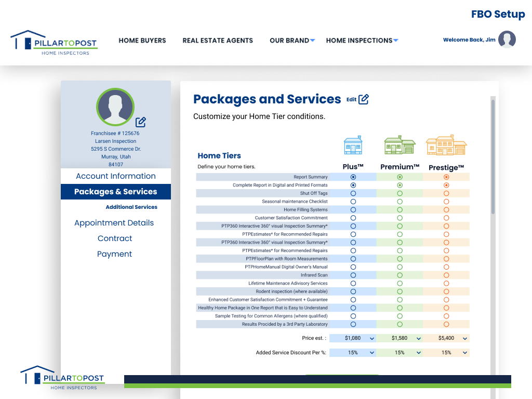This screenshot has width=532, height=399.
Task: Open the Plus price estimate $1,080 dropdown
Action: [353, 338]
